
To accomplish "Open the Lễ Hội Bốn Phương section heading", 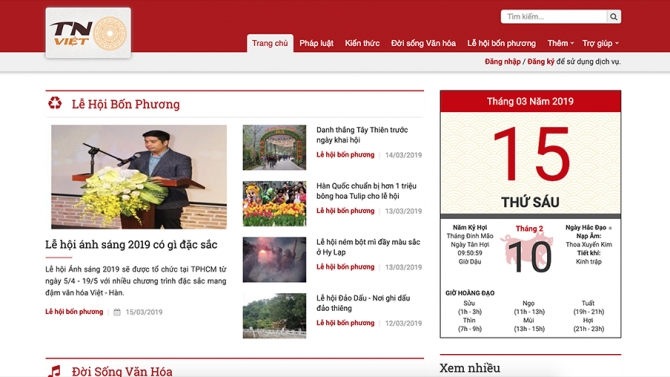I will point(126,104).
